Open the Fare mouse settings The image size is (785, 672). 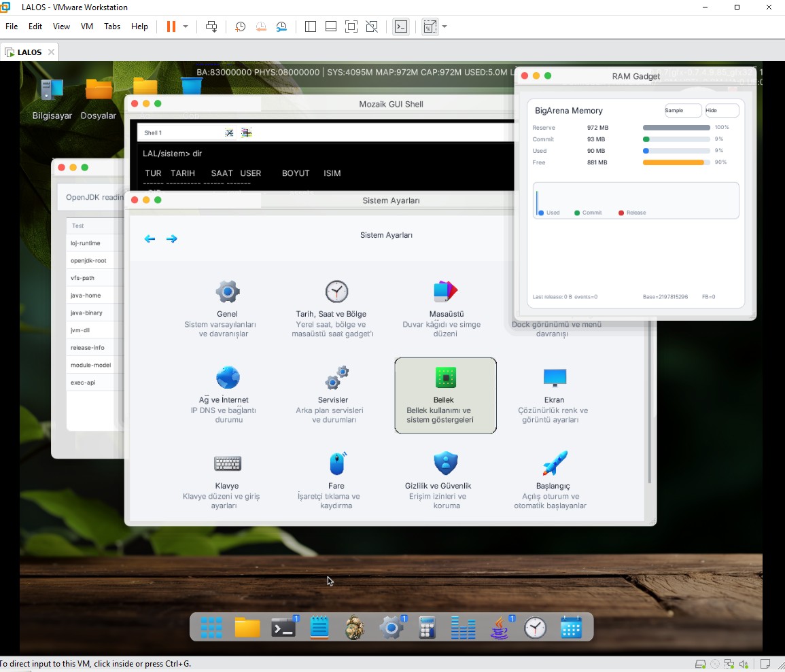pyautogui.click(x=337, y=463)
